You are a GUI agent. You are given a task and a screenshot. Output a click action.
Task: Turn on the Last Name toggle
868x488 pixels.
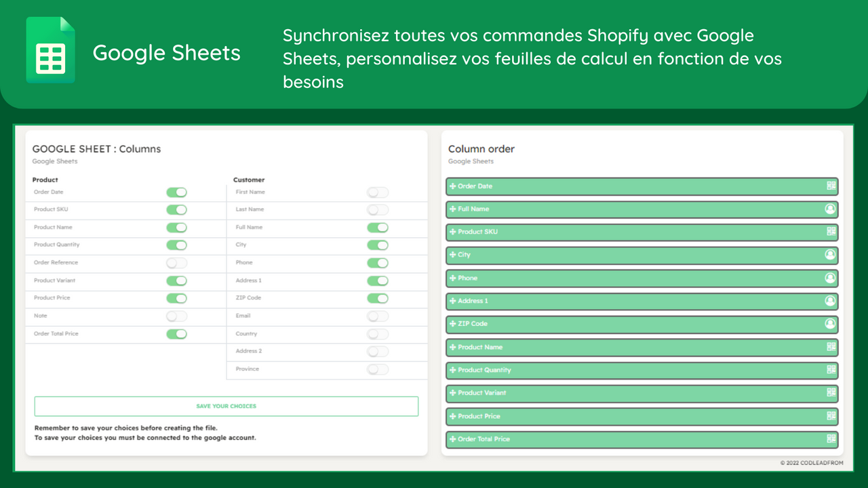(x=378, y=210)
